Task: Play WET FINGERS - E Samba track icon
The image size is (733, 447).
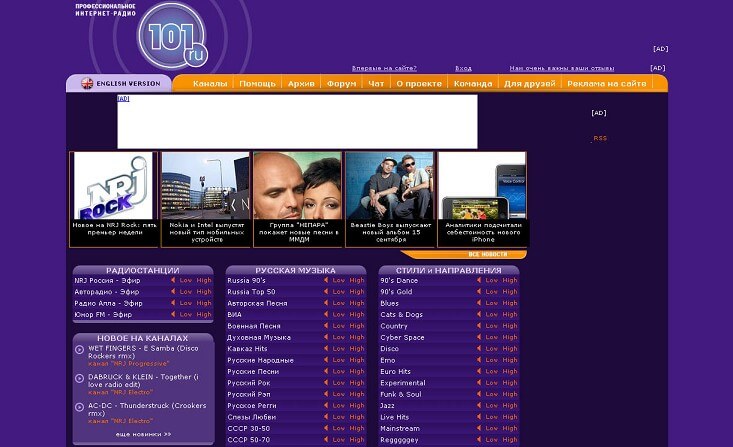Action: coord(79,349)
